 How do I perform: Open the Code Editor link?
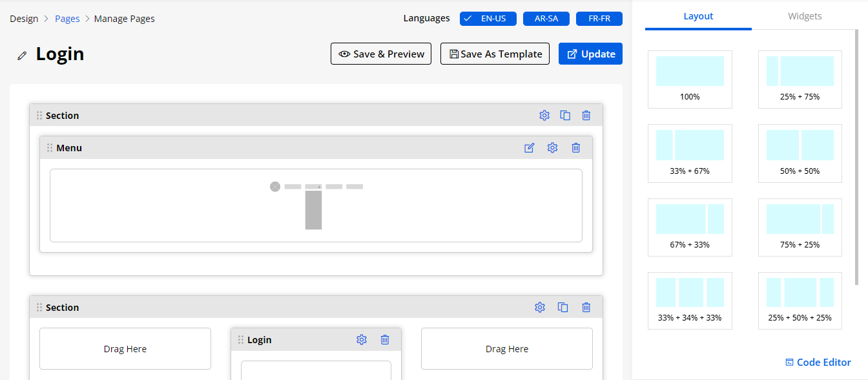pos(818,363)
